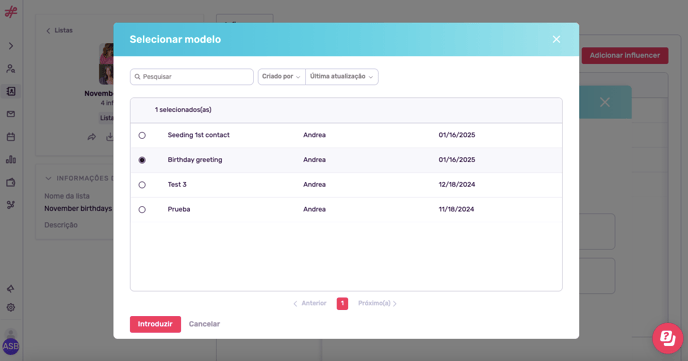Click the Introduzir button
Screen dimensions: 688x361
[155, 324]
